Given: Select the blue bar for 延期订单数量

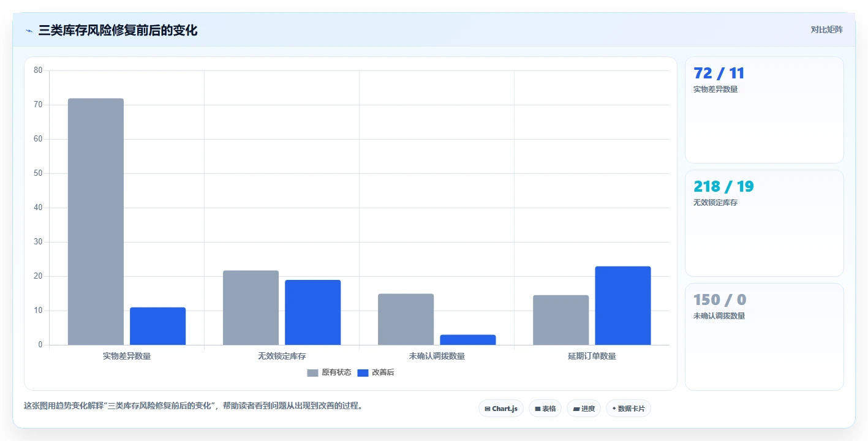Looking at the screenshot, I should pyautogui.click(x=622, y=306).
